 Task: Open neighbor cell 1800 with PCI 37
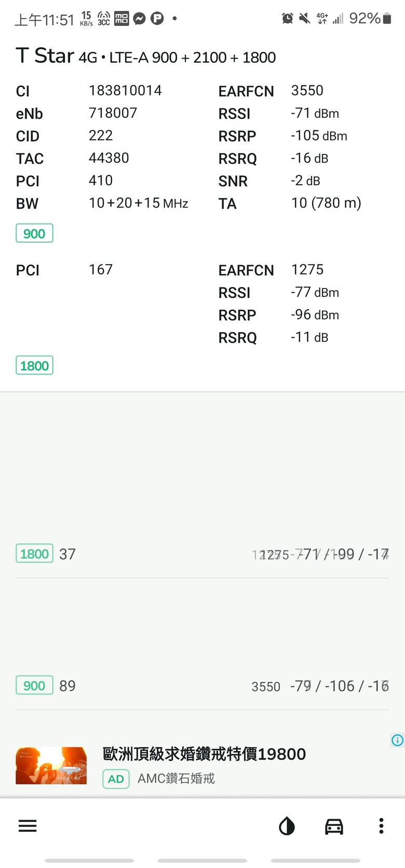[x=203, y=554]
